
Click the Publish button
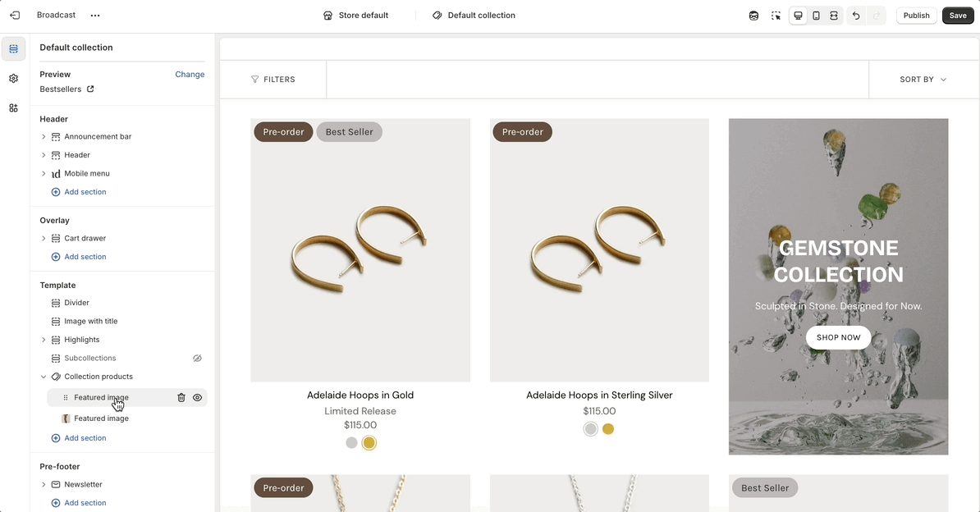tap(916, 16)
